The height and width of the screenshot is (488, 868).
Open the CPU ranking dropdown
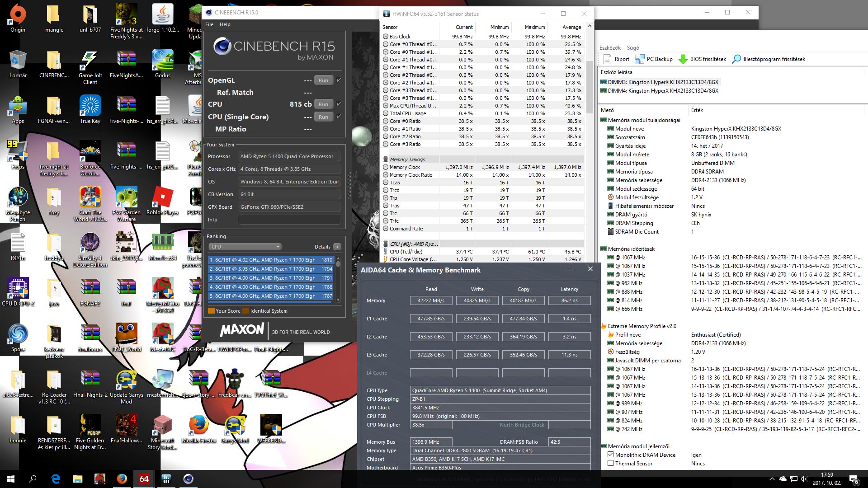point(245,247)
